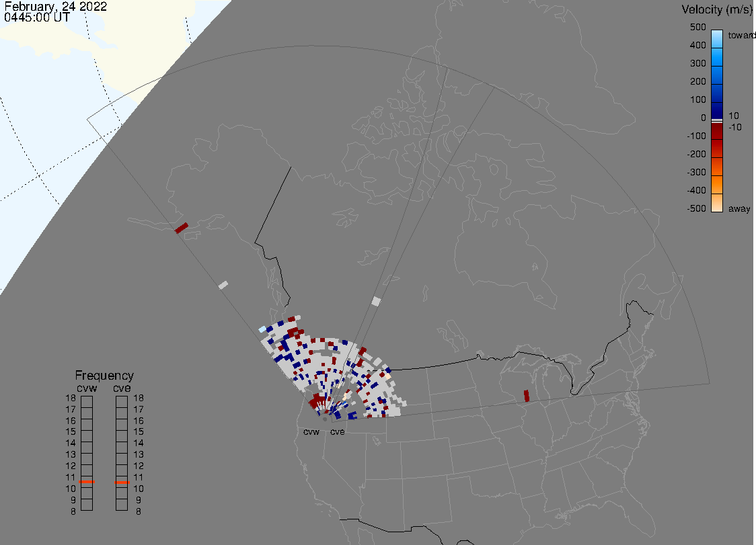Click the 8 label beside cve frequency bar
This screenshot has height=545, width=756.
(139, 512)
